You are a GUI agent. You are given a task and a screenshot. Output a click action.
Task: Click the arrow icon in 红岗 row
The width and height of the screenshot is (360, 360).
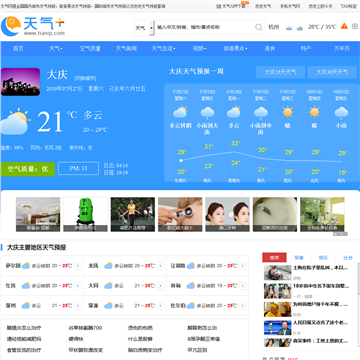[x=78, y=286]
